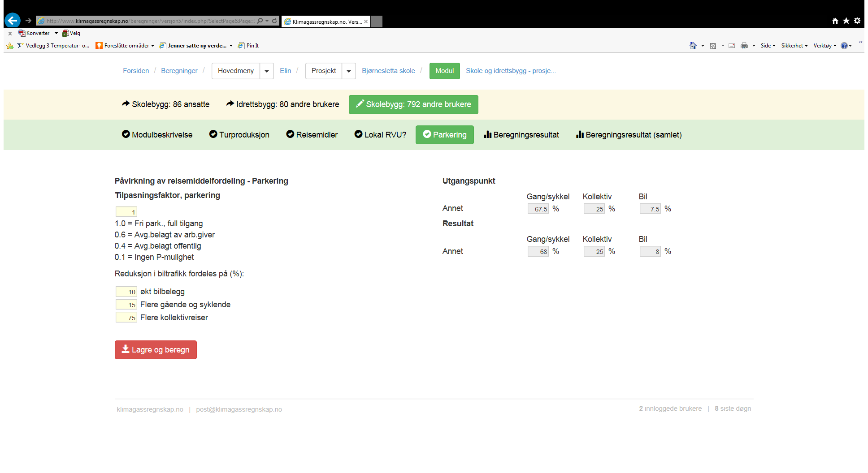Viewport: 868px width, 473px height.
Task: Click the Lagre og beregn button
Action: tap(156, 350)
